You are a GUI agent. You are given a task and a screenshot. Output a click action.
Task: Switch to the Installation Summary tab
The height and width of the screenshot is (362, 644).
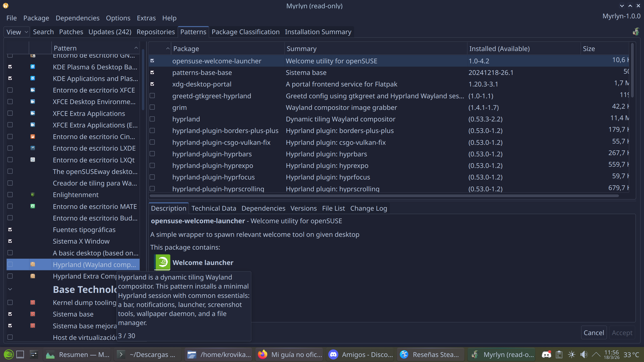[318, 32]
